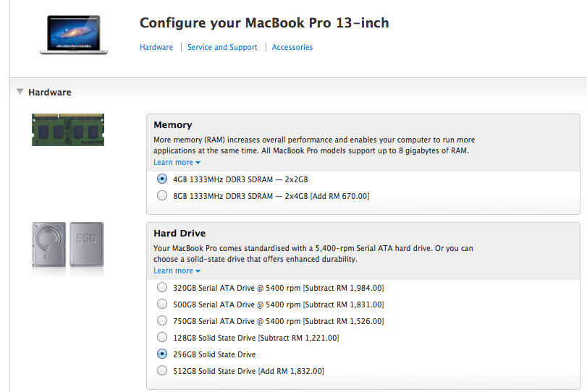This screenshot has width=587, height=392.
Task: Open the Hardware tab link
Action: click(x=156, y=47)
